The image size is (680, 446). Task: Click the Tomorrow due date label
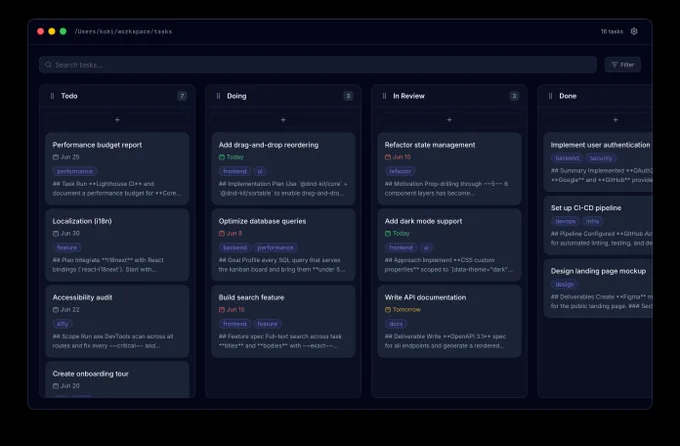(x=406, y=310)
